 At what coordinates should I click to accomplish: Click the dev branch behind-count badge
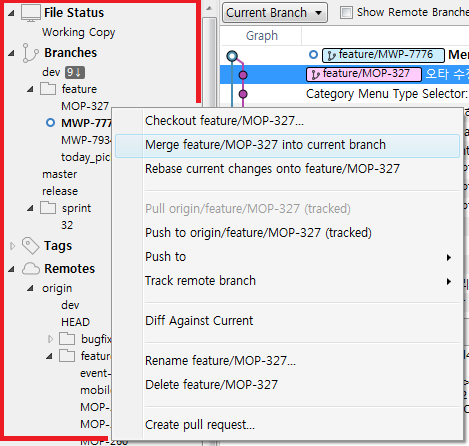coord(75,72)
